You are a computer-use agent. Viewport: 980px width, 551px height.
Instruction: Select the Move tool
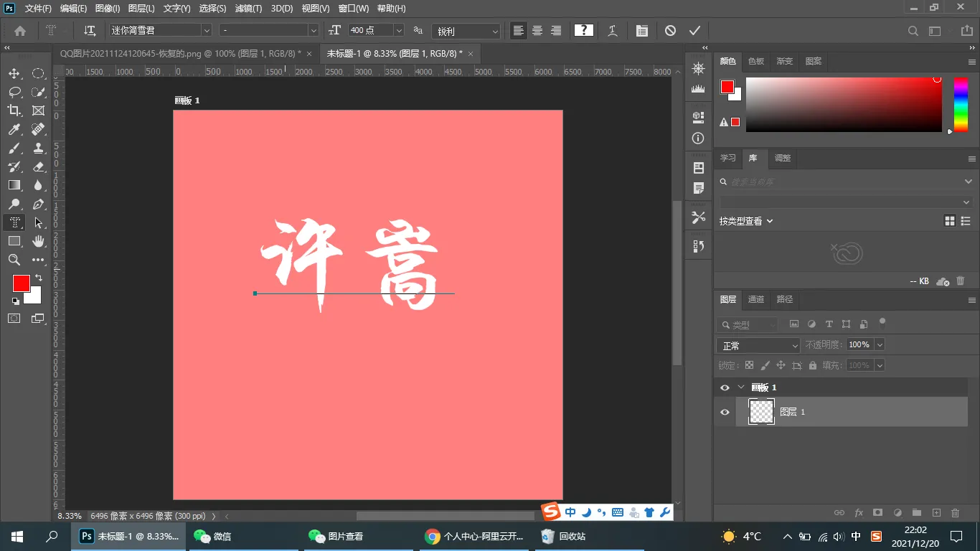click(x=14, y=73)
